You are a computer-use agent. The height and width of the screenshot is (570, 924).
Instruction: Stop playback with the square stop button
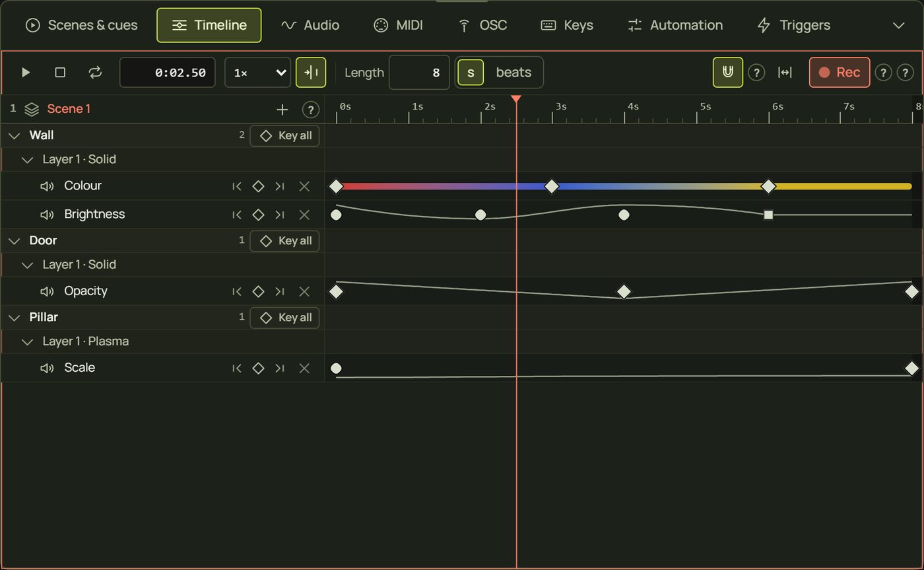click(x=60, y=73)
